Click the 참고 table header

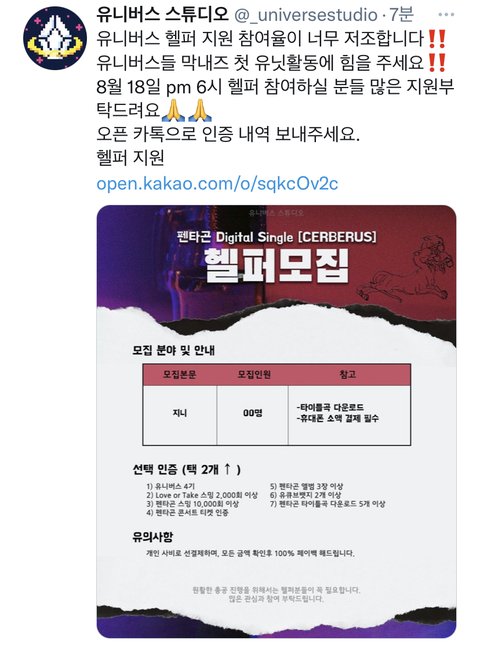point(348,374)
